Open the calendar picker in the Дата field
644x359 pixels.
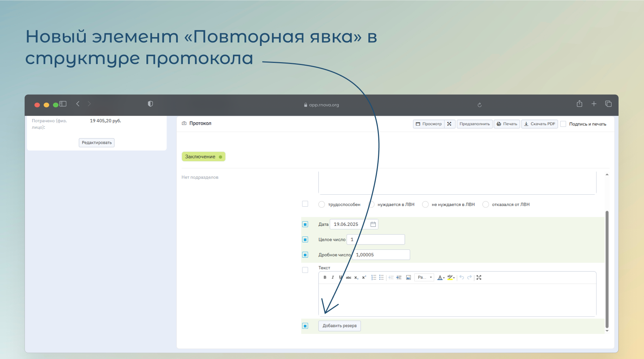point(373,224)
